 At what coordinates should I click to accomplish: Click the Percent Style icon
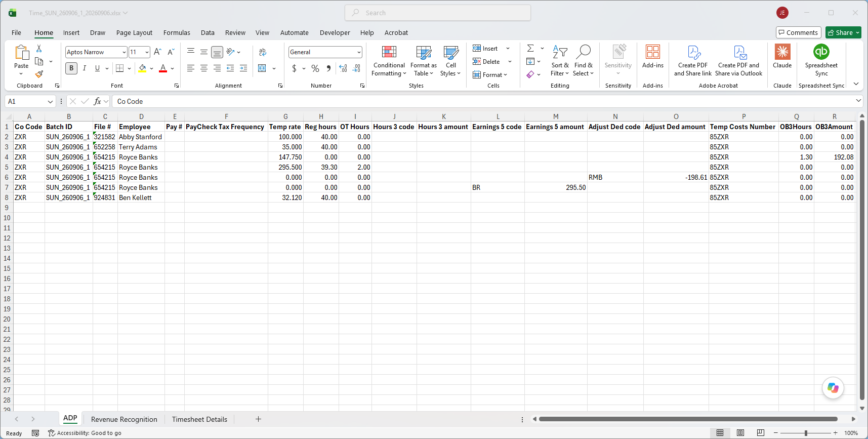point(315,68)
